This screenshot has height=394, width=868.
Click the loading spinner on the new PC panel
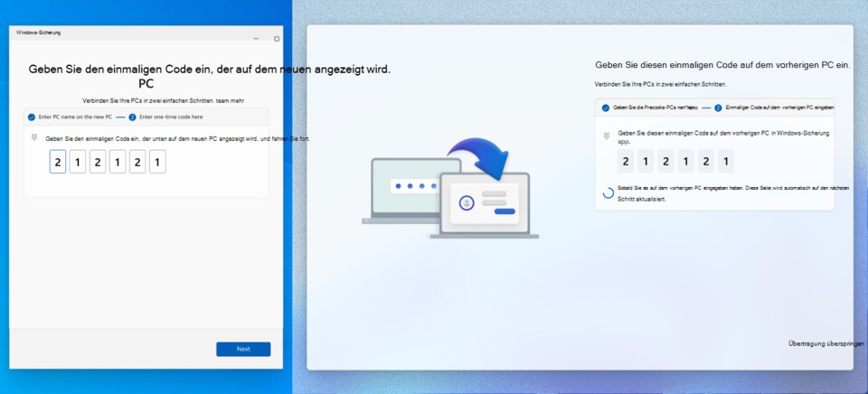(608, 192)
